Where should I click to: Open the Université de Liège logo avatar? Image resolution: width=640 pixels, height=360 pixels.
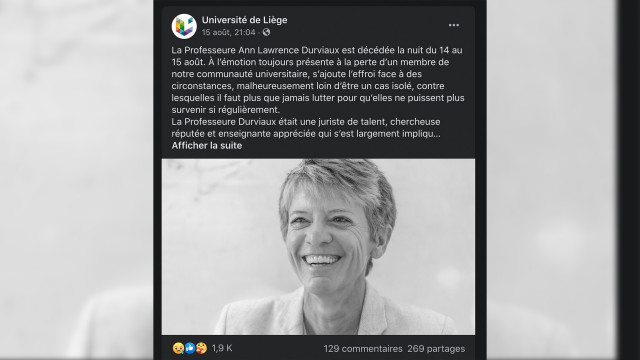click(184, 26)
